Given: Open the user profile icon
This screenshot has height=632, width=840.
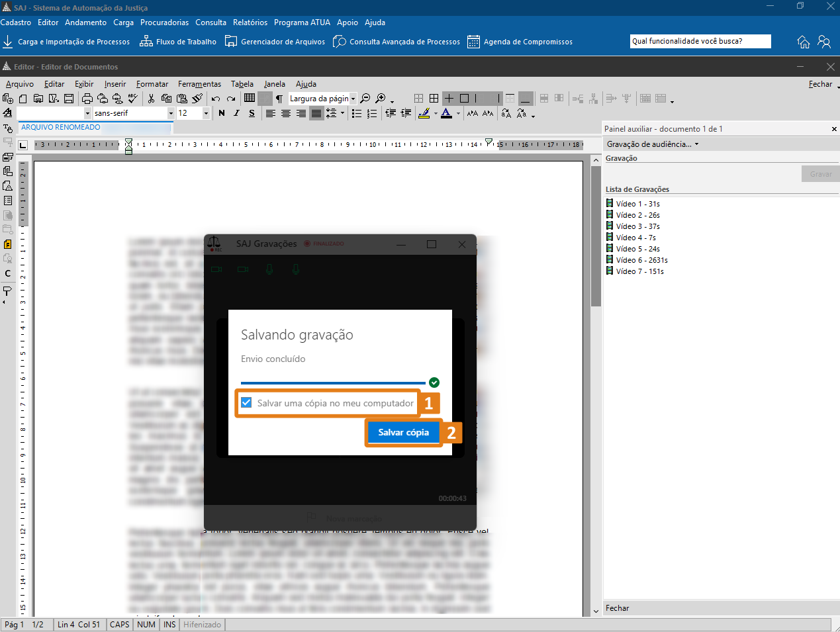Looking at the screenshot, I should click(824, 42).
